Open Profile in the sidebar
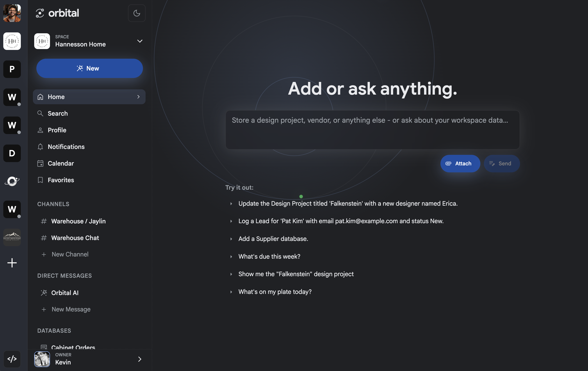 (89, 130)
